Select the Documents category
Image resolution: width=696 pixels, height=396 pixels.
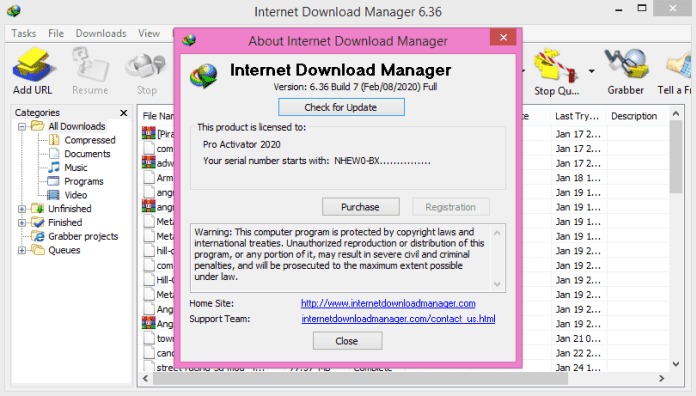click(x=87, y=154)
